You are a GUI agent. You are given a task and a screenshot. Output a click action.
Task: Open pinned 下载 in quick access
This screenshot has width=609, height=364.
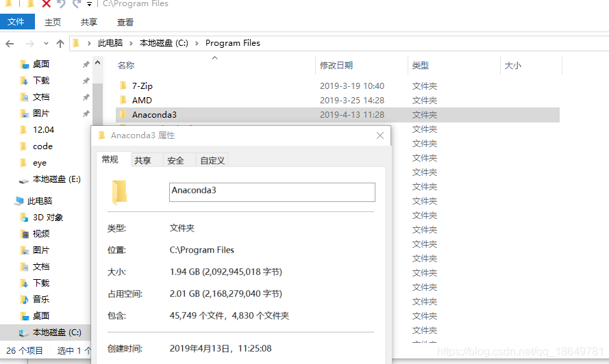41,80
